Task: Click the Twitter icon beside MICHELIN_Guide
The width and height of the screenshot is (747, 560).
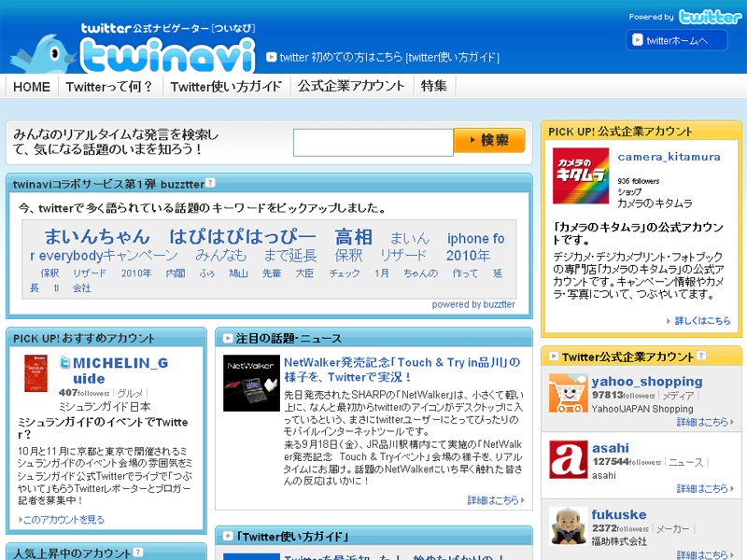Action: click(x=64, y=363)
